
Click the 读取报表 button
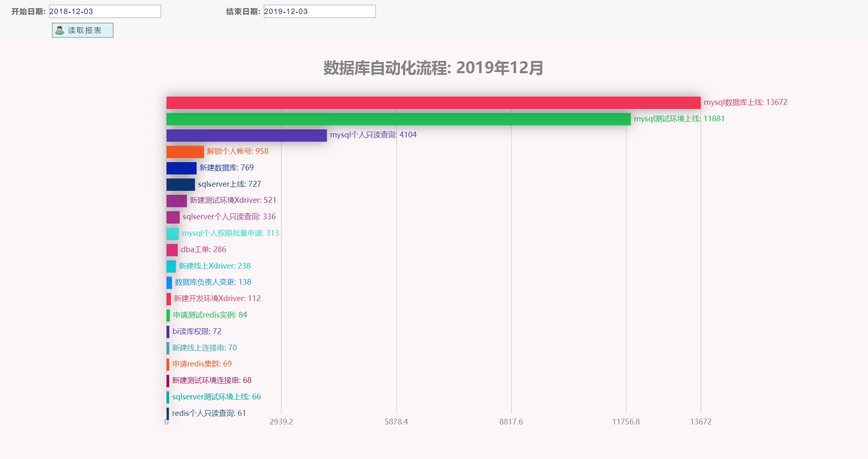(x=83, y=30)
